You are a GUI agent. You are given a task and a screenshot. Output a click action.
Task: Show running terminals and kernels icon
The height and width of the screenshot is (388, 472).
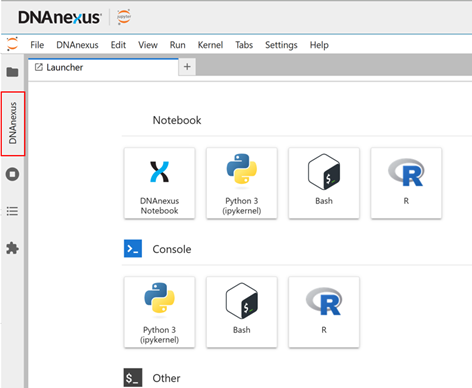pyautogui.click(x=12, y=174)
